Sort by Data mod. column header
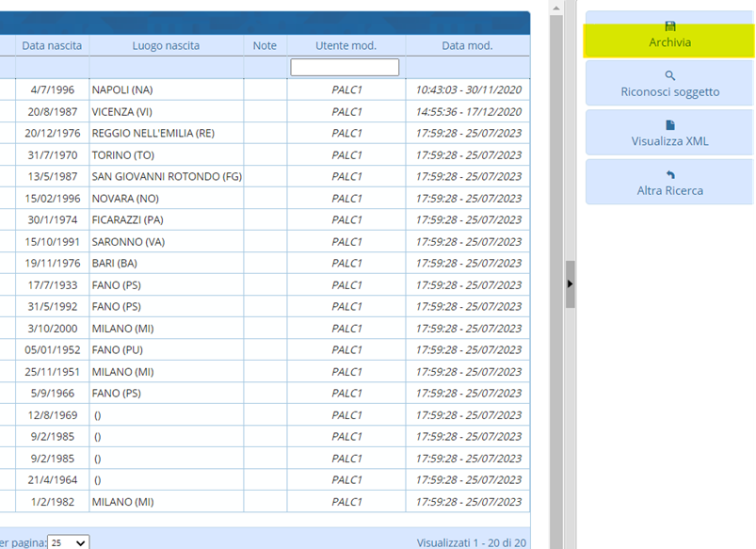The height and width of the screenshot is (549, 756). pyautogui.click(x=467, y=45)
